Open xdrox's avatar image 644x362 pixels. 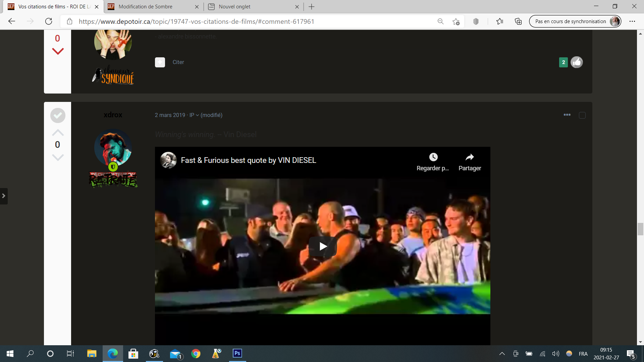(113, 147)
